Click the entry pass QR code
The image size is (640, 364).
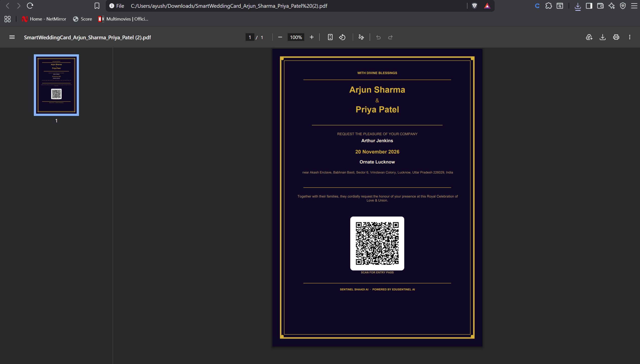click(377, 243)
